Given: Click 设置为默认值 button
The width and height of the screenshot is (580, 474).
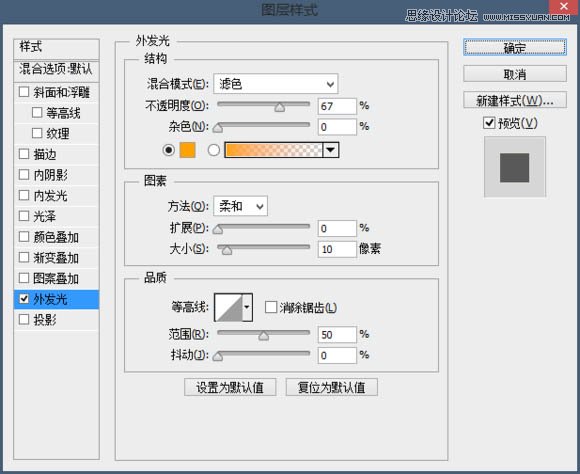Looking at the screenshot, I should coord(230,387).
